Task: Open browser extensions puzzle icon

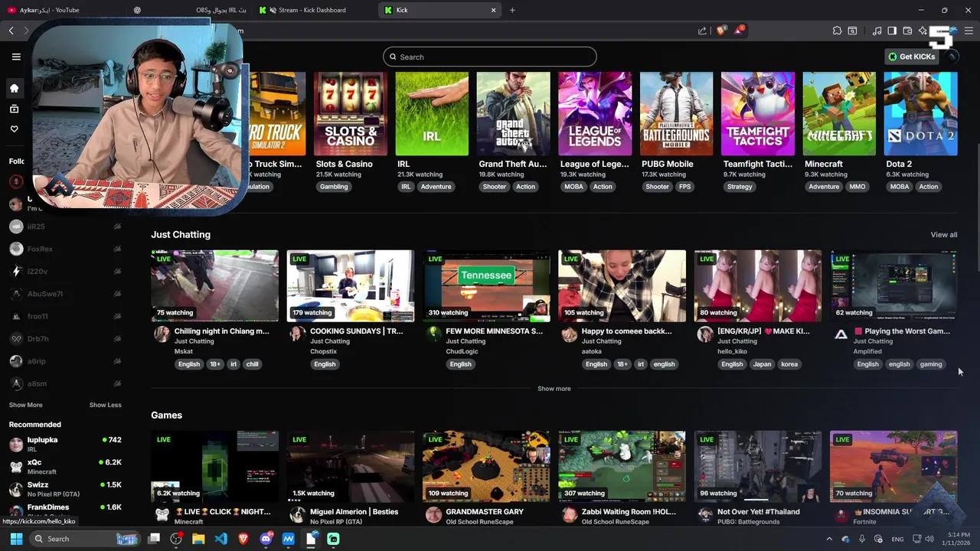Action: pos(837,31)
